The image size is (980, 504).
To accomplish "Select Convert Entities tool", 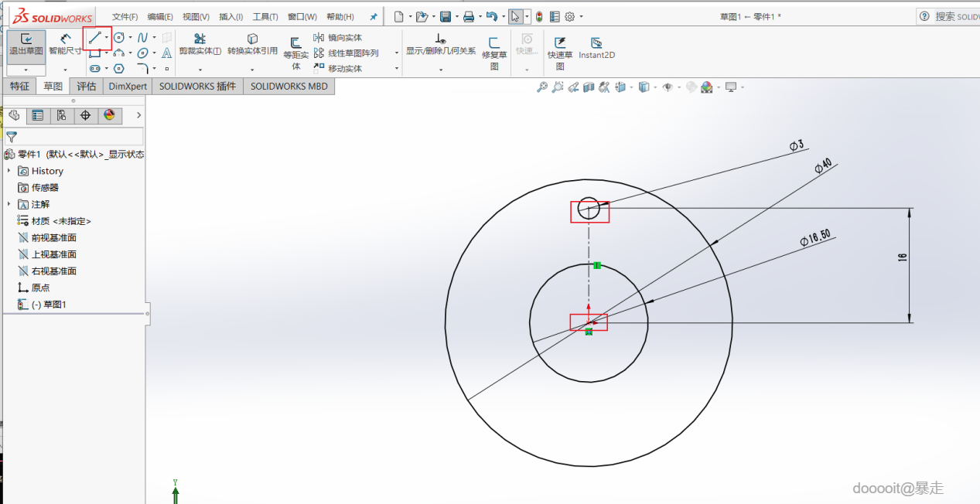I will pyautogui.click(x=252, y=44).
